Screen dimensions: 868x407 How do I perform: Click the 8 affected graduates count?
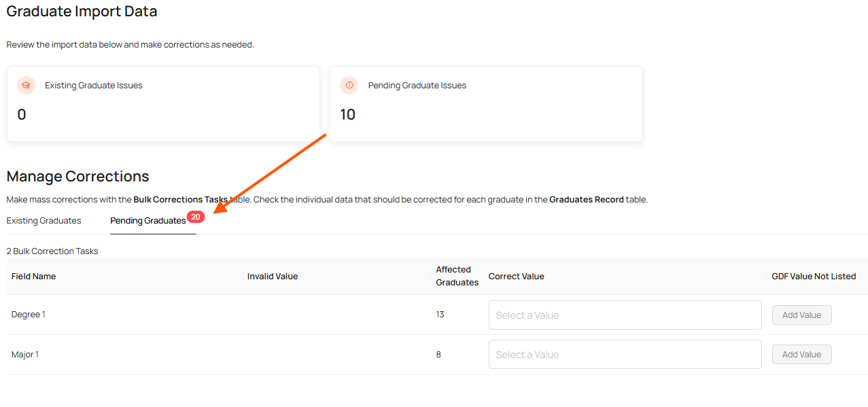tap(438, 355)
